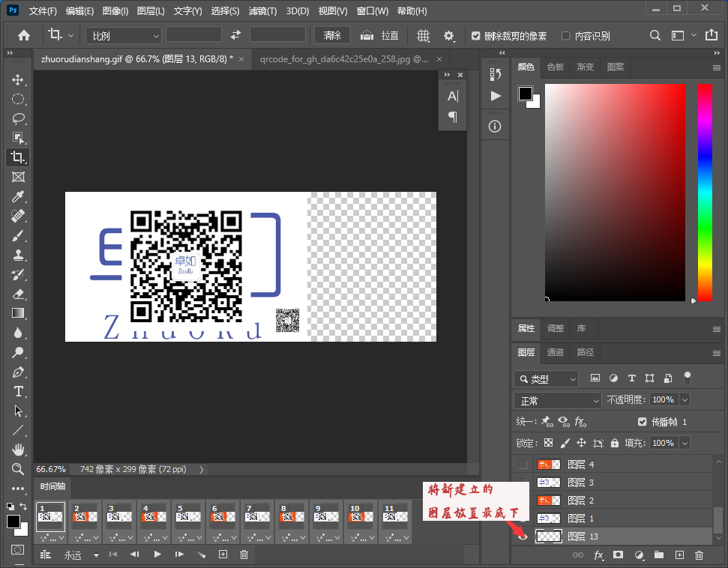Open the 正常 blend mode dropdown
Image resolution: width=728 pixels, height=568 pixels.
[x=559, y=400]
